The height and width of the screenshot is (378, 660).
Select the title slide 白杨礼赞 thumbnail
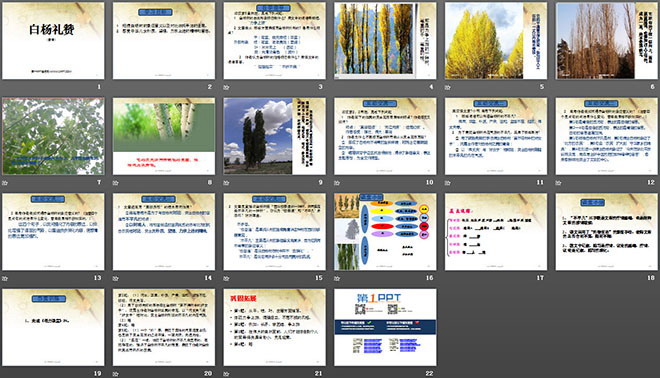click(x=53, y=41)
